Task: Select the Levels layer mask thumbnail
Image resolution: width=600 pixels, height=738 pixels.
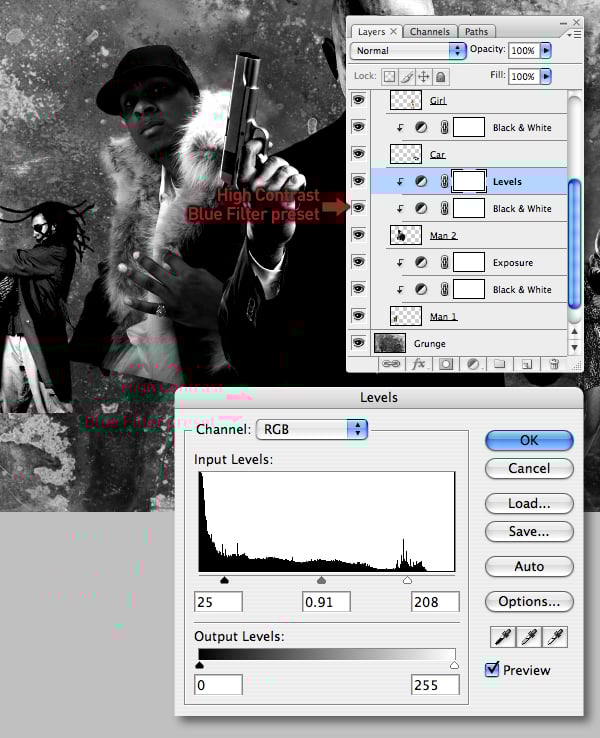Action: pos(469,181)
